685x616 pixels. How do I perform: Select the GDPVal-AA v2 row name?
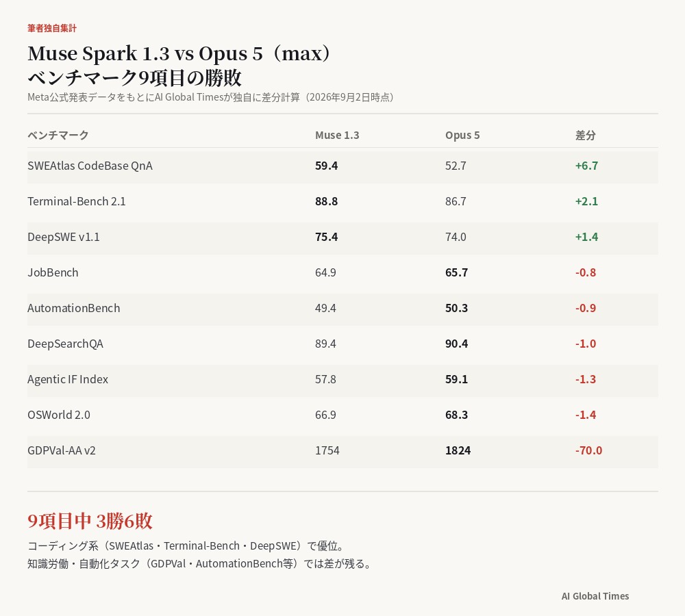62,450
